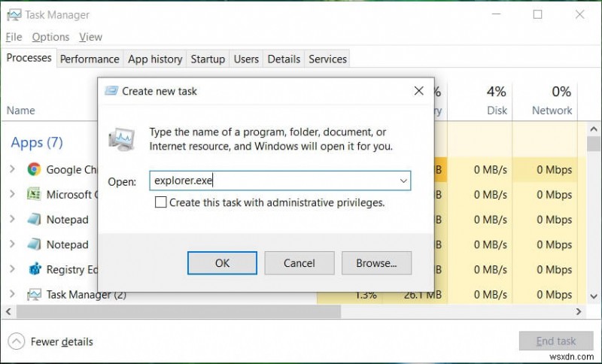This screenshot has width=602, height=364.
Task: Click the Microsoft Excel app icon
Action: point(34,195)
